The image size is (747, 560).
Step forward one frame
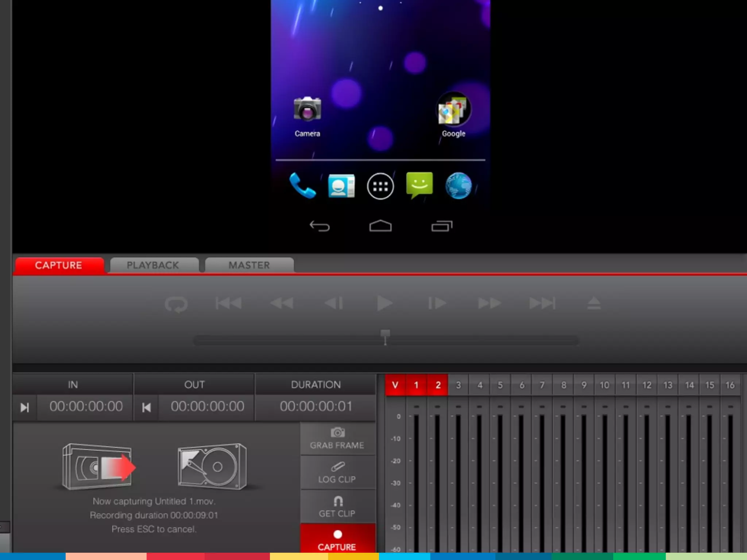436,303
